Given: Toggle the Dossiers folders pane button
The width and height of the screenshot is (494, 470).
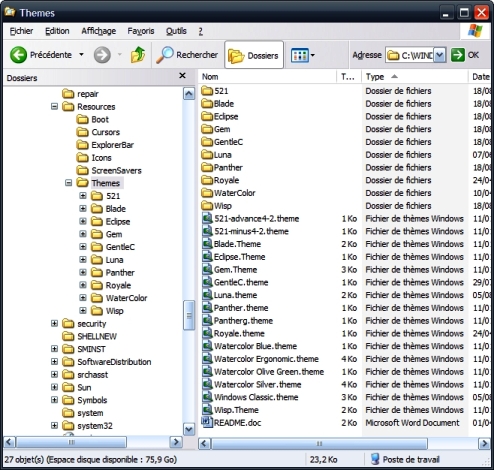Looking at the screenshot, I should point(254,55).
